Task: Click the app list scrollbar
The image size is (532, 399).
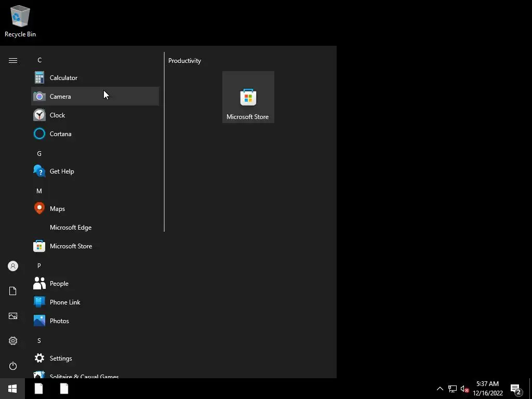Action: [x=164, y=142]
